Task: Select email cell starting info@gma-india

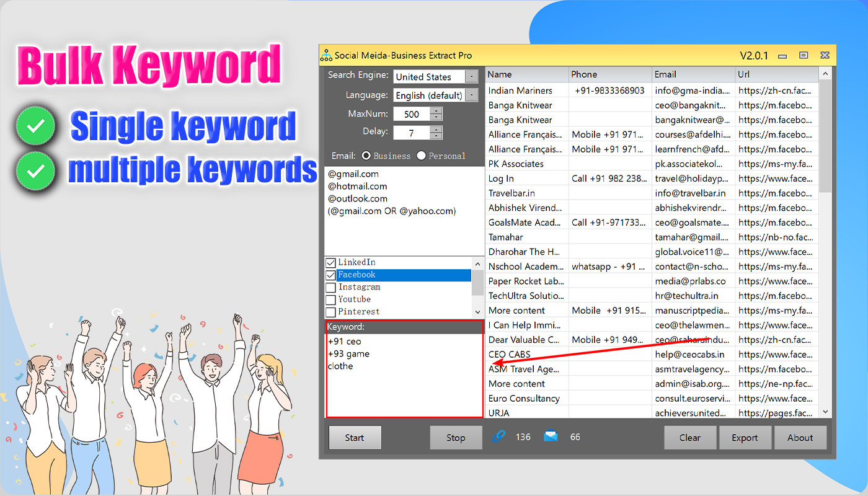Action: 693,91
